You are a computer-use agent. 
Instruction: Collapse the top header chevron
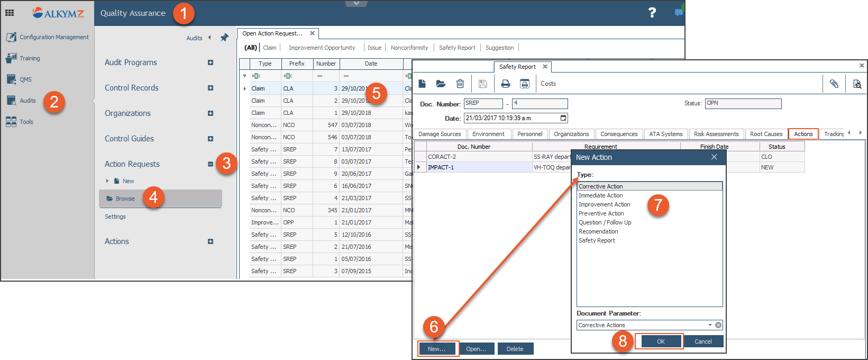pyautogui.click(x=356, y=3)
